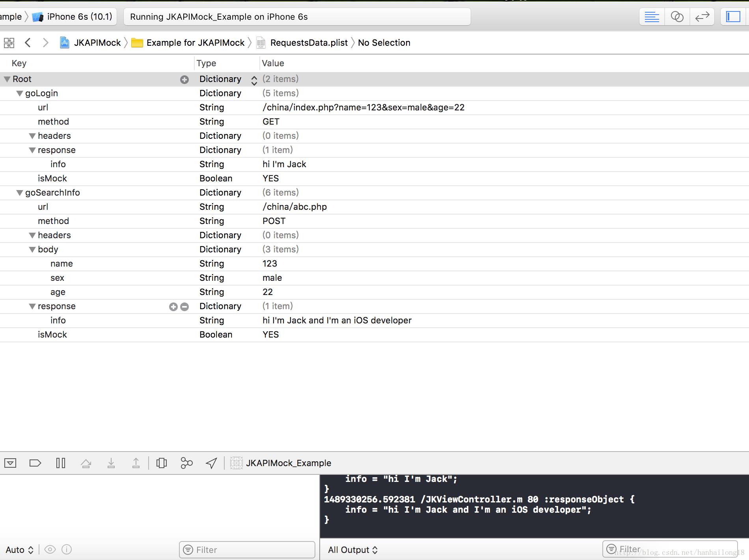This screenshot has height=560, width=749.
Task: Collapse goLogin headers dictionary
Action: 32,136
